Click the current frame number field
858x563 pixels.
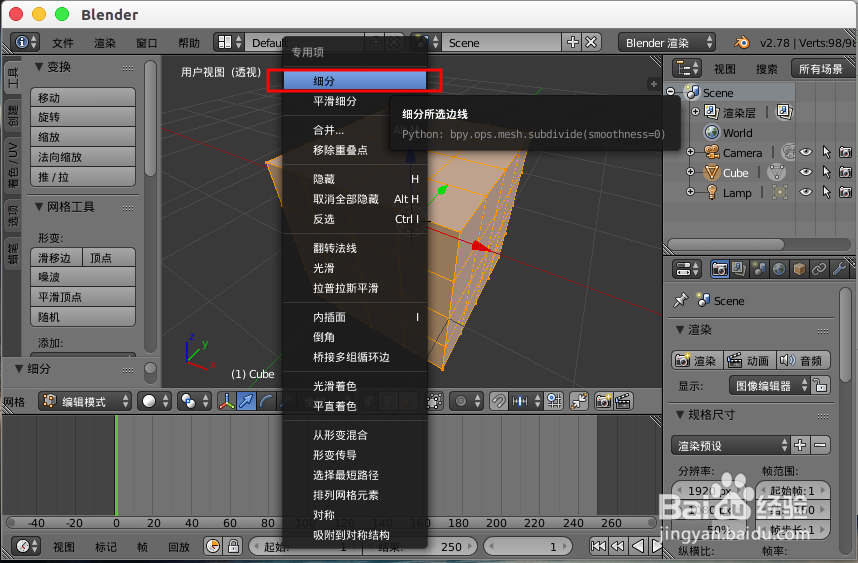529,546
